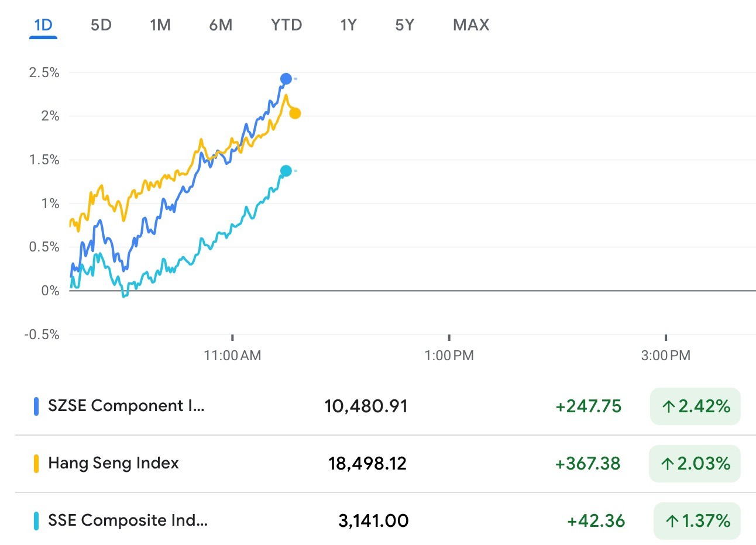Select the 1Y time range tab
This screenshot has width=756, height=545.
point(348,25)
